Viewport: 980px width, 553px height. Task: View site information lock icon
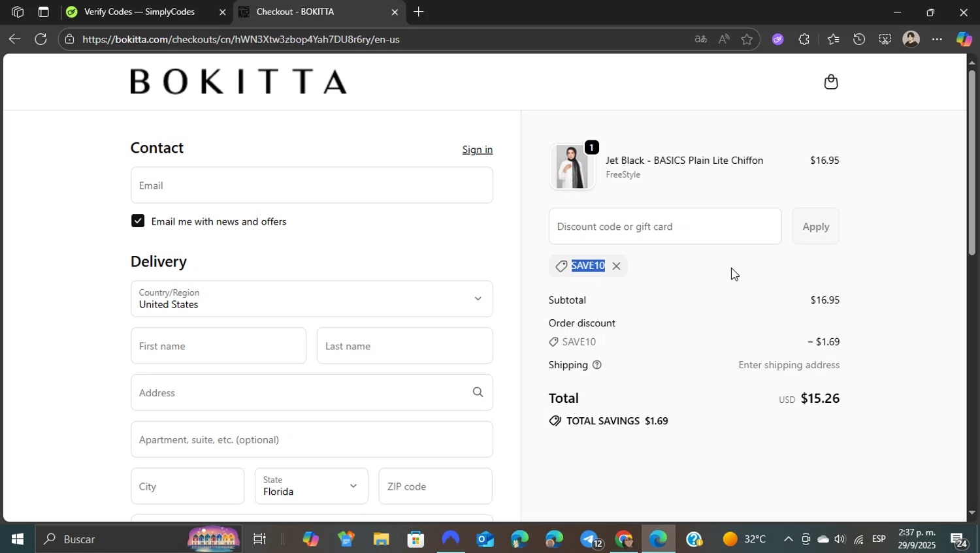pyautogui.click(x=69, y=39)
